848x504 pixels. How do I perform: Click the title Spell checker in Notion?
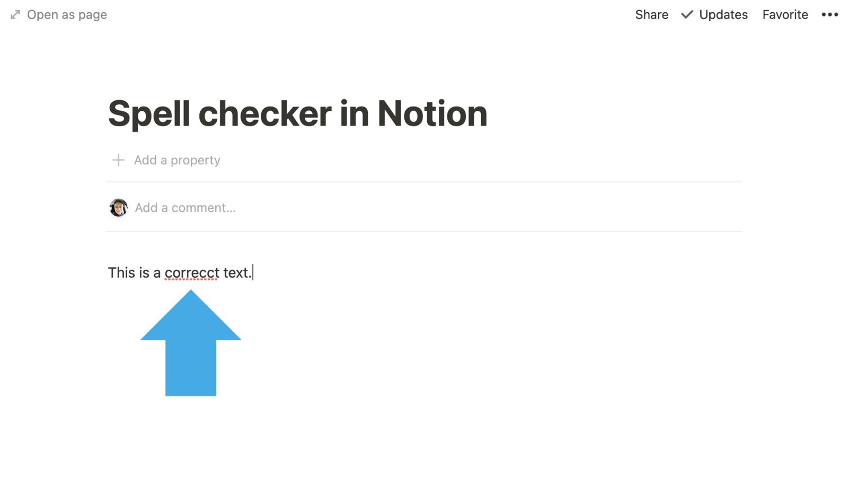click(297, 113)
